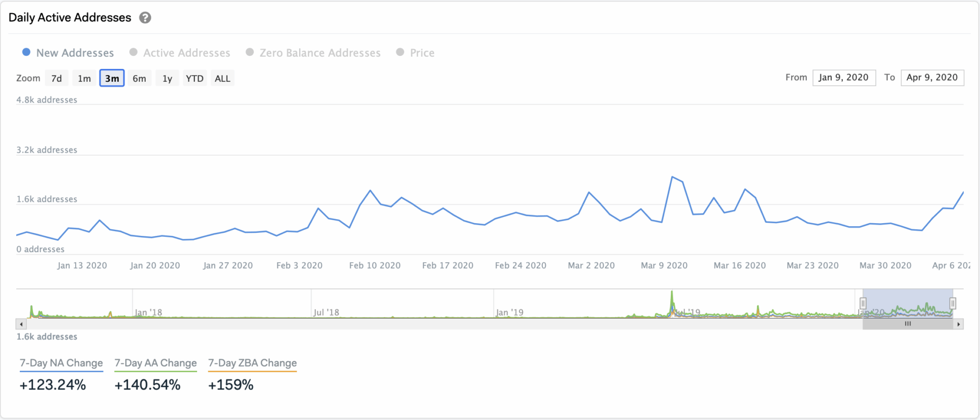
Task: Edit the To date field
Action: [932, 78]
